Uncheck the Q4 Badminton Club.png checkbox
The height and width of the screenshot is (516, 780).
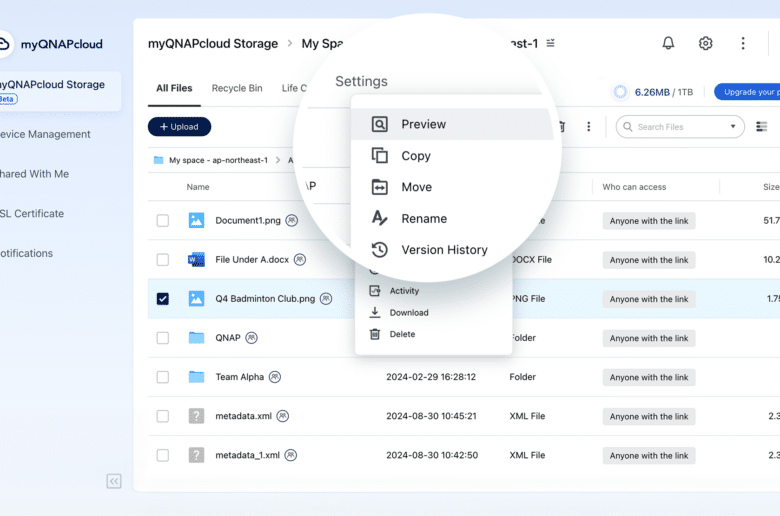pos(163,299)
